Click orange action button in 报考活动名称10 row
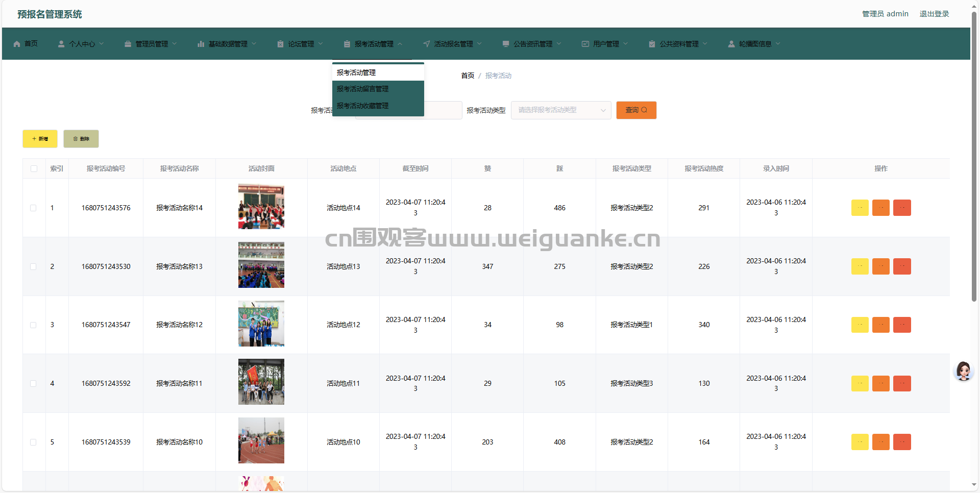980x493 pixels. (881, 442)
